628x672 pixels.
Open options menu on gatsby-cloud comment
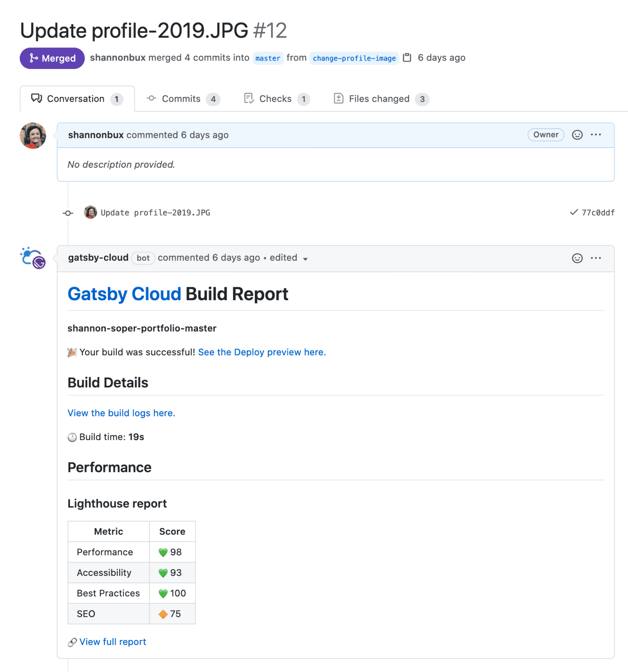[596, 258]
